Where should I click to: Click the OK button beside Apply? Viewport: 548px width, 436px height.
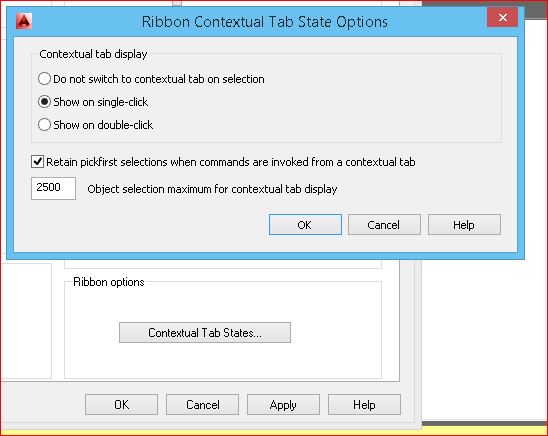(121, 405)
